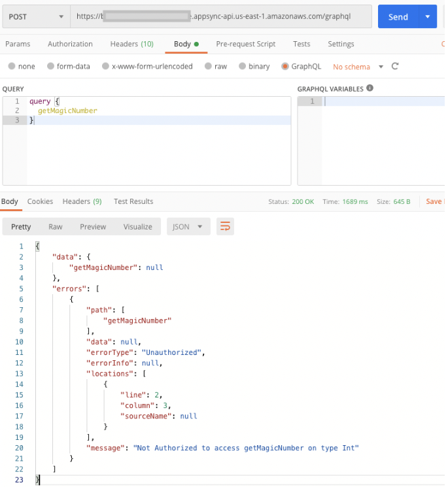Screen dimensions: 448x487
Task: Click the 645 B size value
Action: click(402, 202)
